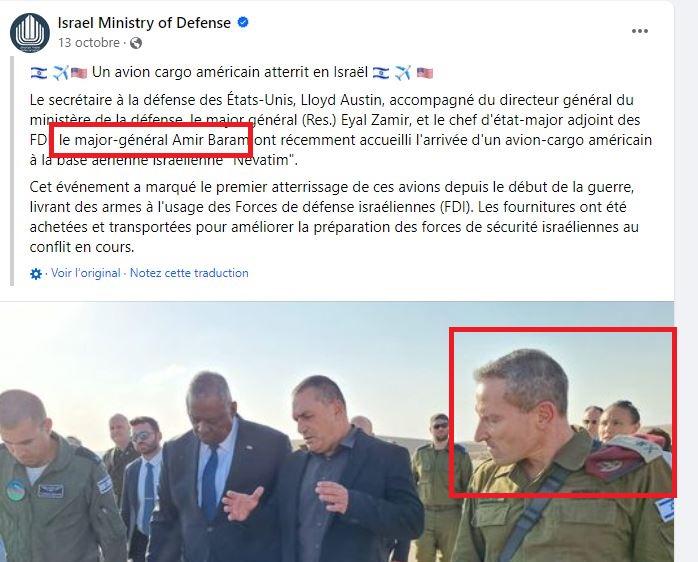Click the globe public audience icon
Image resolution: width=698 pixels, height=562 pixels.
[136, 43]
